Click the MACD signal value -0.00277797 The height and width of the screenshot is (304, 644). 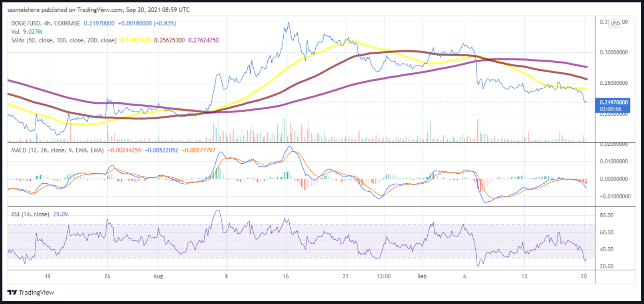point(199,150)
